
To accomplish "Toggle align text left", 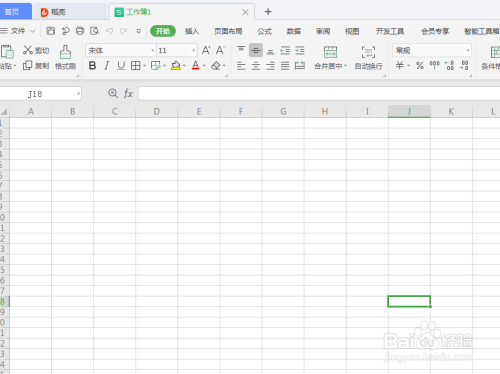I will [241, 66].
